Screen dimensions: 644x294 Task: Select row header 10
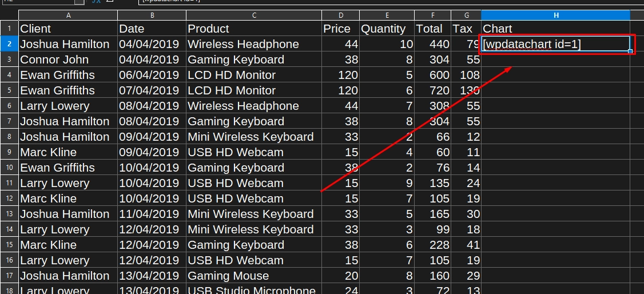(9, 168)
